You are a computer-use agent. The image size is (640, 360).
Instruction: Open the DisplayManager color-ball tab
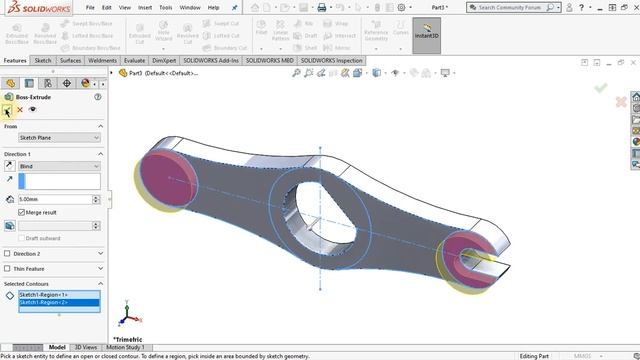pyautogui.click(x=85, y=83)
